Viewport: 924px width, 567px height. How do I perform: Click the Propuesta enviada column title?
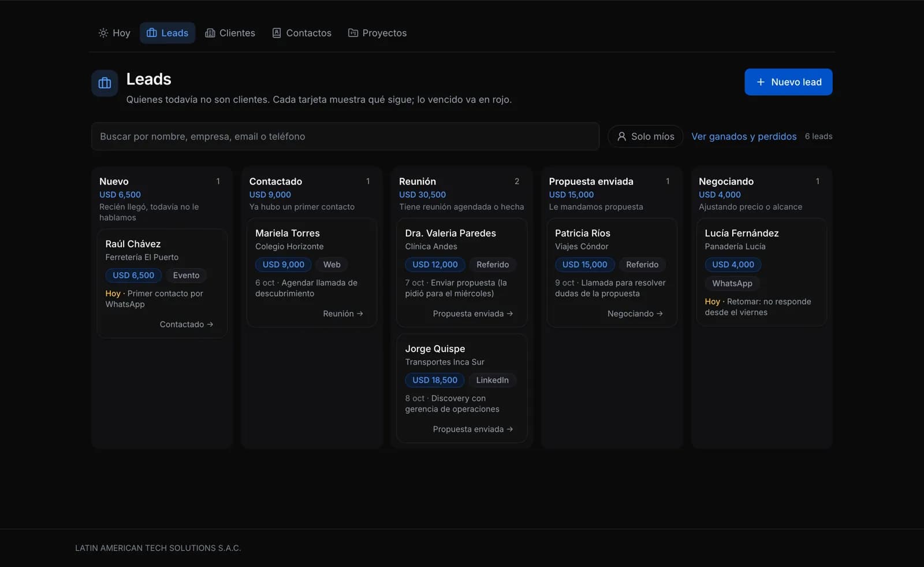coord(591,181)
